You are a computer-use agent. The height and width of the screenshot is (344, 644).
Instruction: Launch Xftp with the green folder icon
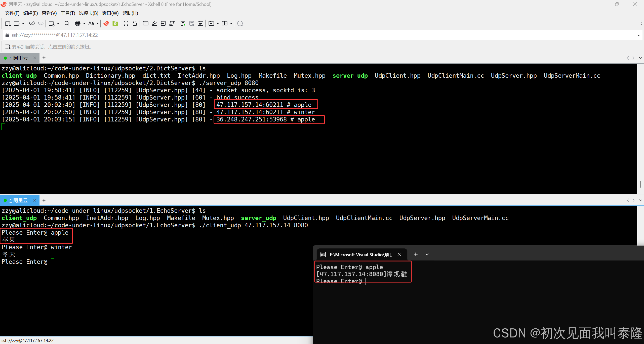tap(115, 23)
